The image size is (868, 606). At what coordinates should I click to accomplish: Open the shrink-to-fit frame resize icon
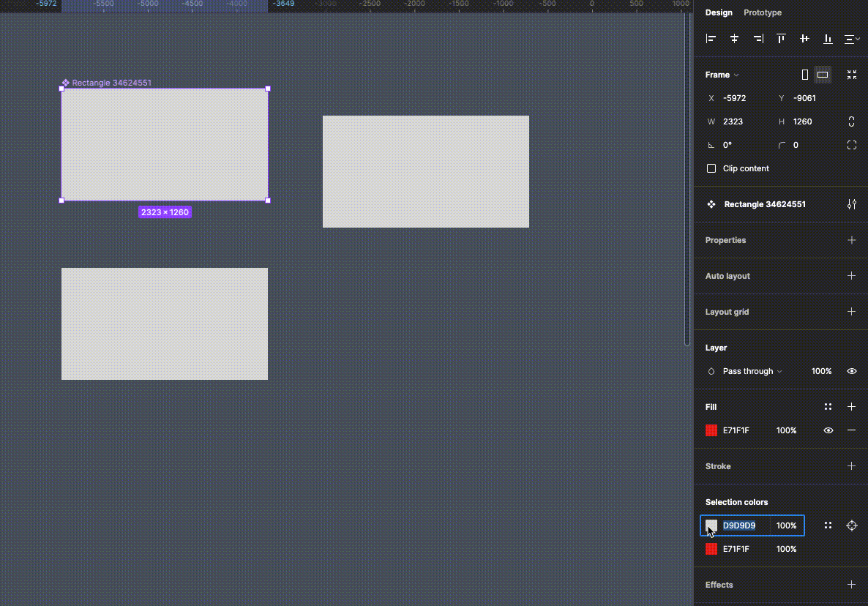(851, 74)
